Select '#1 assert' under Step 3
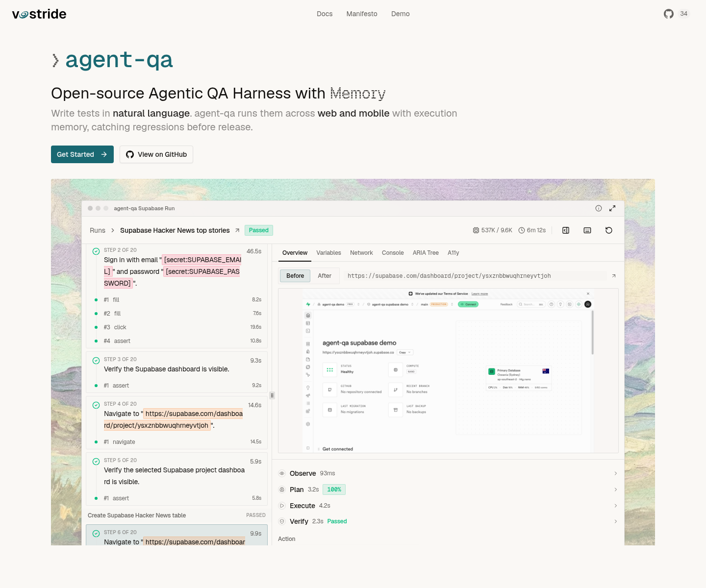The width and height of the screenshot is (706, 588). tap(177, 386)
